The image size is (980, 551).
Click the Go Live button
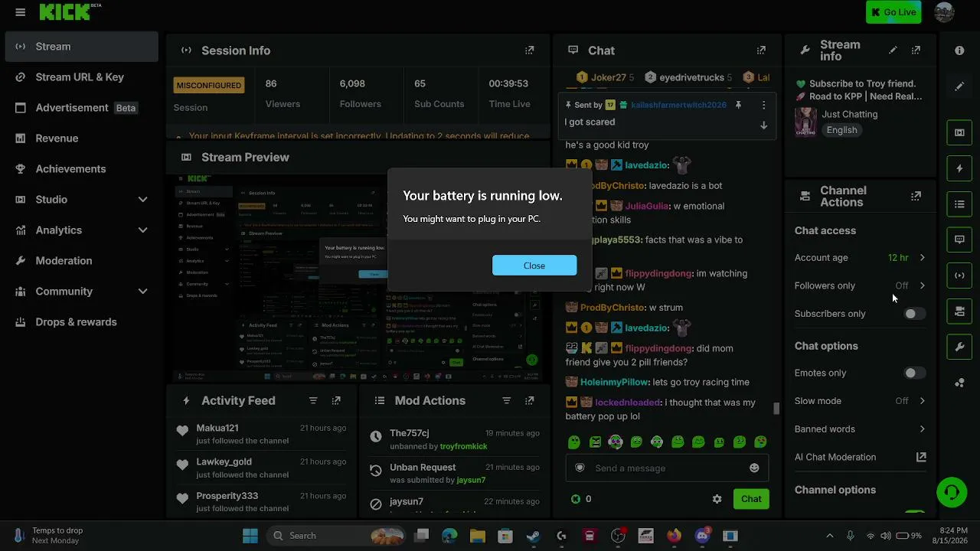point(893,12)
